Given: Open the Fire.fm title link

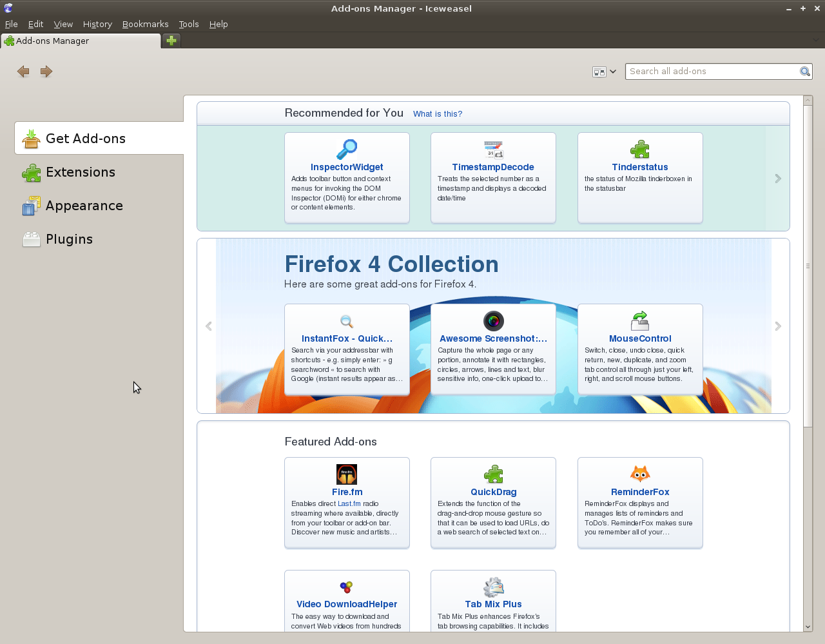Looking at the screenshot, I should click(x=347, y=492).
